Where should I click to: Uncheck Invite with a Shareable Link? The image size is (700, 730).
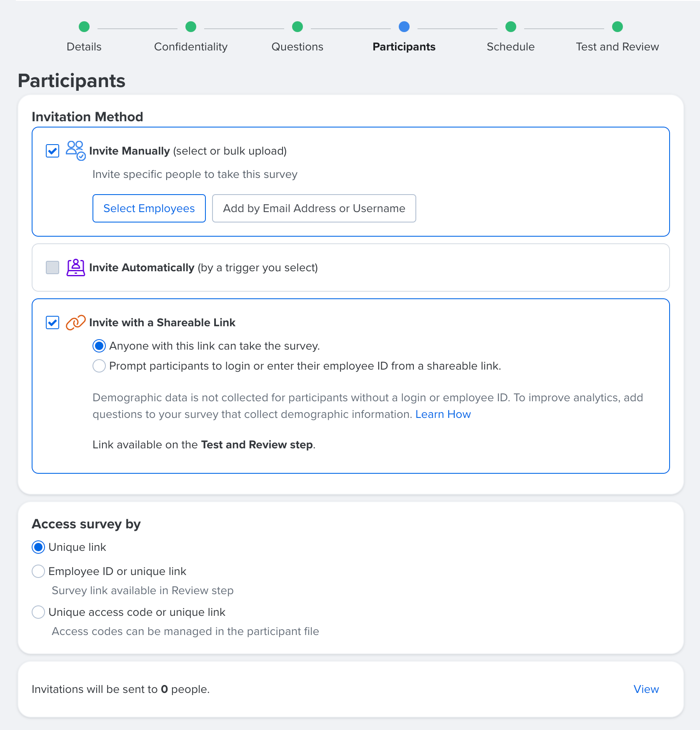[52, 322]
